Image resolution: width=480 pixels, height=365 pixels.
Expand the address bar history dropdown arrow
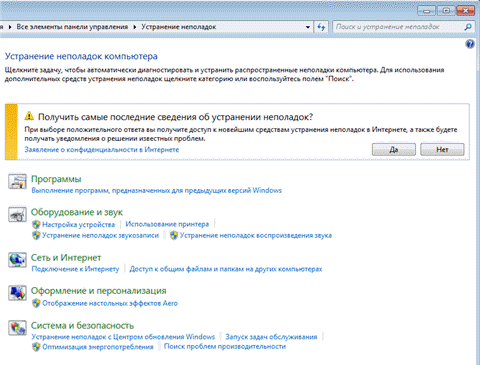[308, 27]
